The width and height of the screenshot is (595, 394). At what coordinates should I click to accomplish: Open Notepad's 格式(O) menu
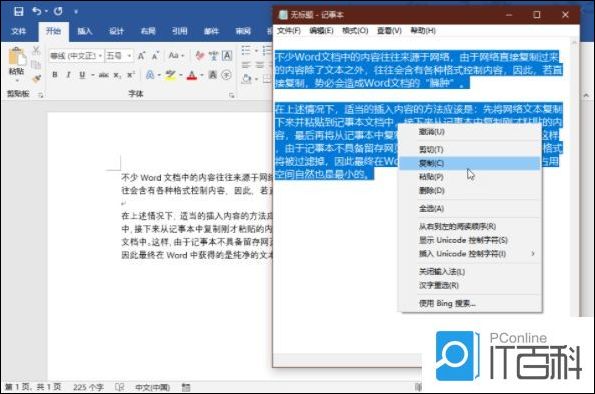coord(355,31)
